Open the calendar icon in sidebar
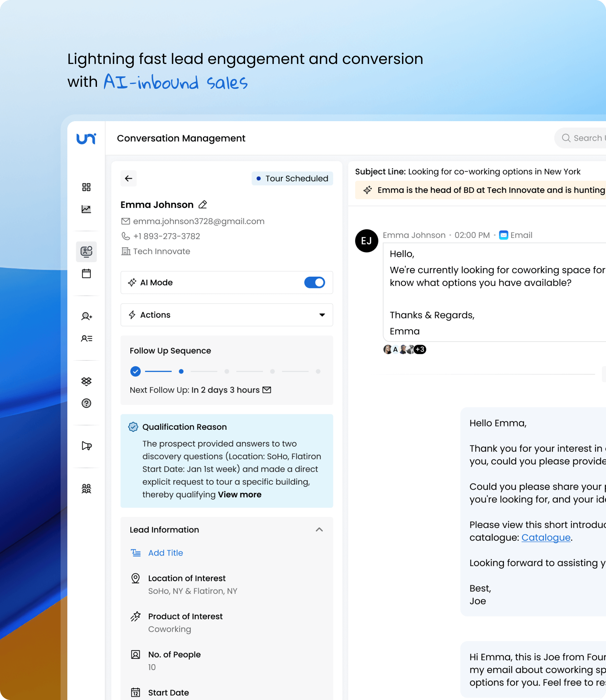This screenshot has width=606, height=700. coord(86,274)
